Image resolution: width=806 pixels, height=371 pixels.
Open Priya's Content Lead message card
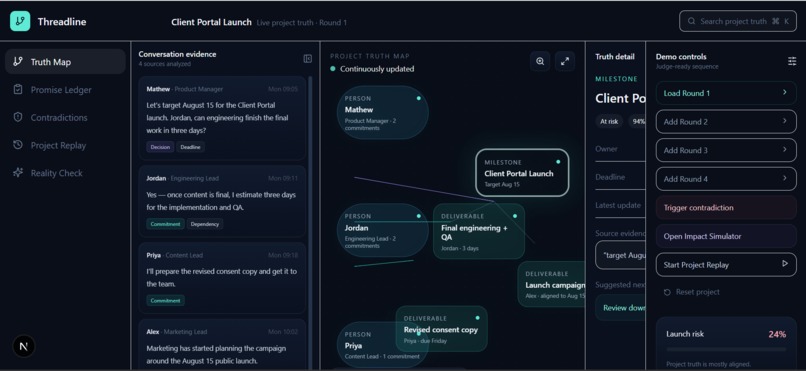pos(222,278)
